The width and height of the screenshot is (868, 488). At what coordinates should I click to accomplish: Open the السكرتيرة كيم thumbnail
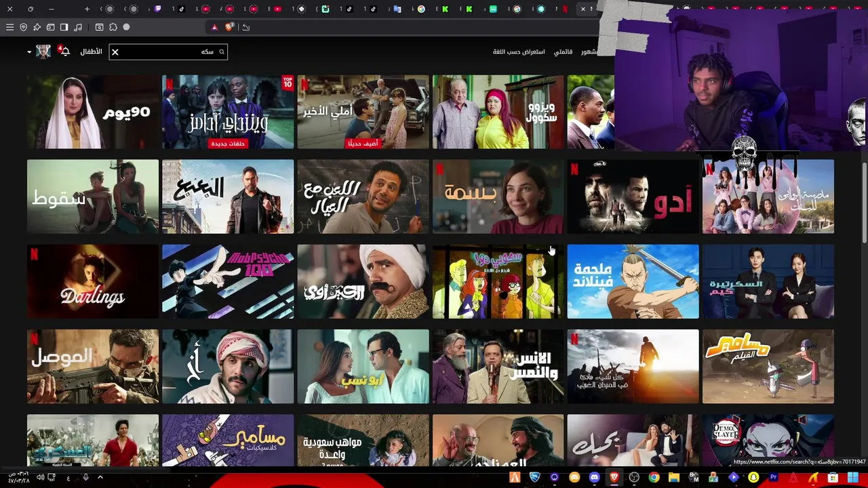click(x=768, y=281)
